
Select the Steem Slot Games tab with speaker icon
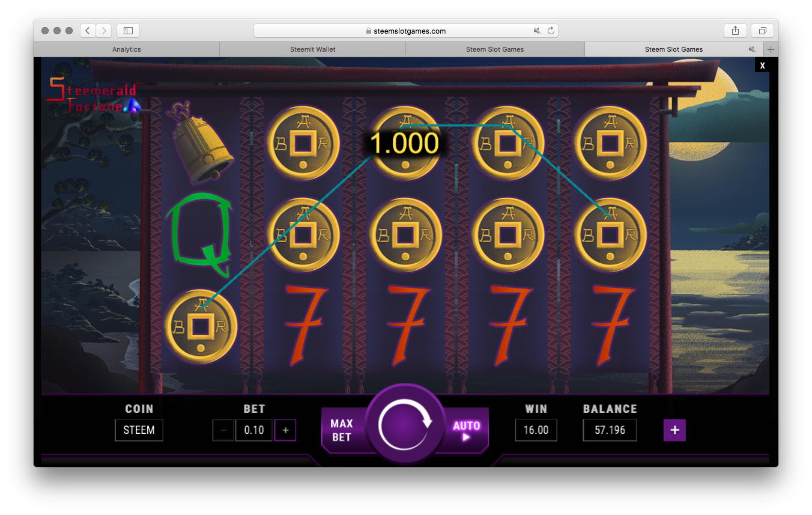pyautogui.click(x=674, y=49)
